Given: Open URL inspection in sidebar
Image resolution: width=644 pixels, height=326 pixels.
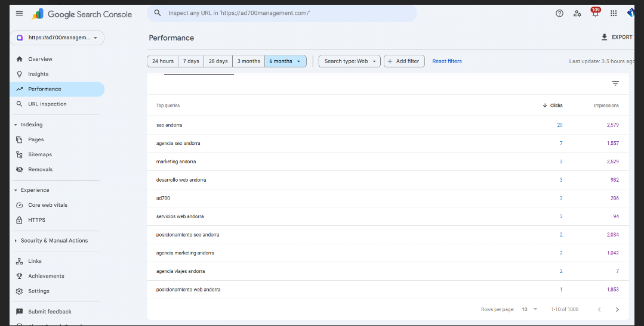Looking at the screenshot, I should (47, 104).
